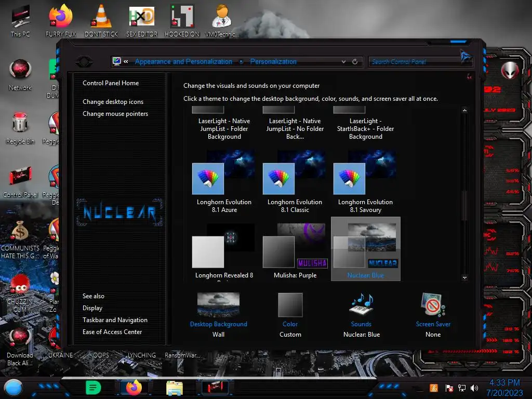532x399 pixels.
Task: Click the Start orb button
Action: [14, 388]
